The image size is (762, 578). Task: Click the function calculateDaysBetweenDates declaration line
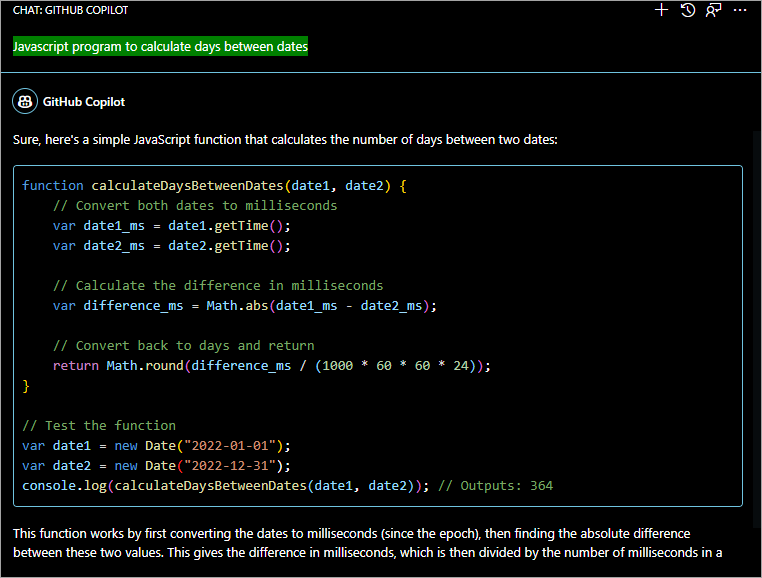tap(214, 186)
